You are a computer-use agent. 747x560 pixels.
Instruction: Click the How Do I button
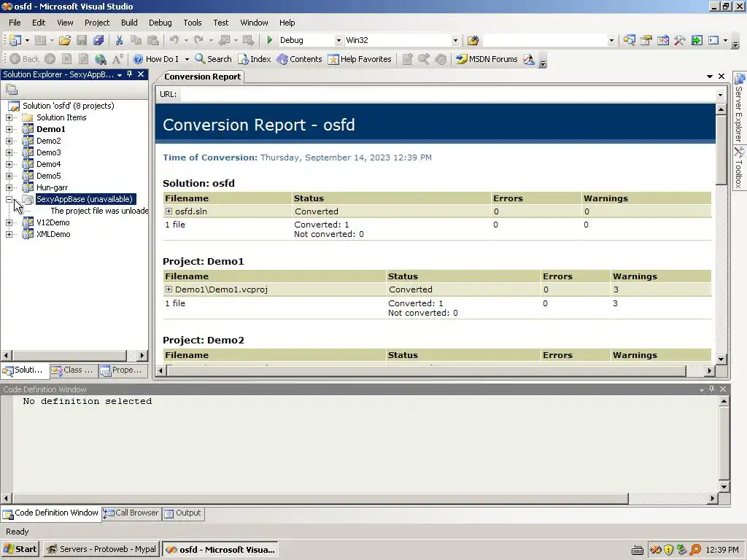tap(156, 59)
